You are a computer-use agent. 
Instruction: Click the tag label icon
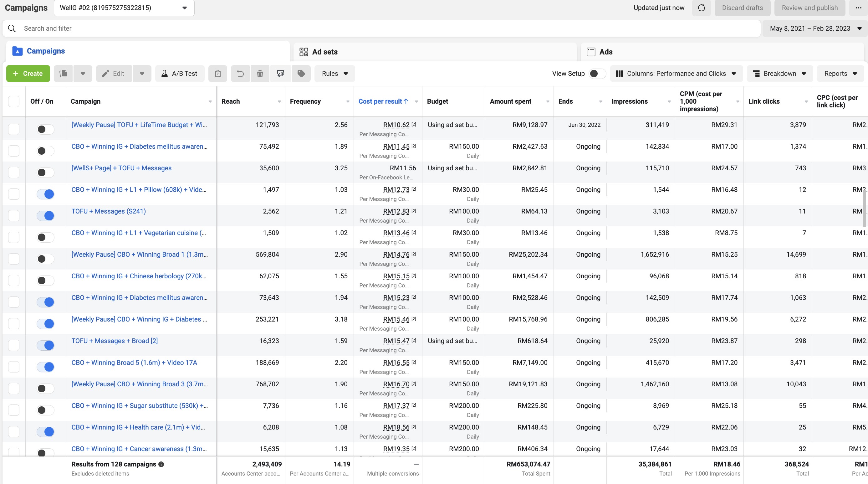pyautogui.click(x=301, y=74)
